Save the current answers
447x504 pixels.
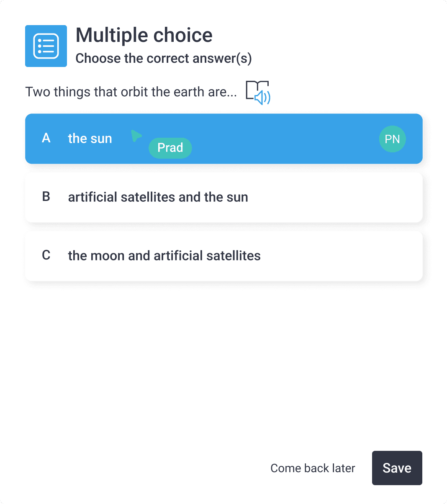(397, 468)
